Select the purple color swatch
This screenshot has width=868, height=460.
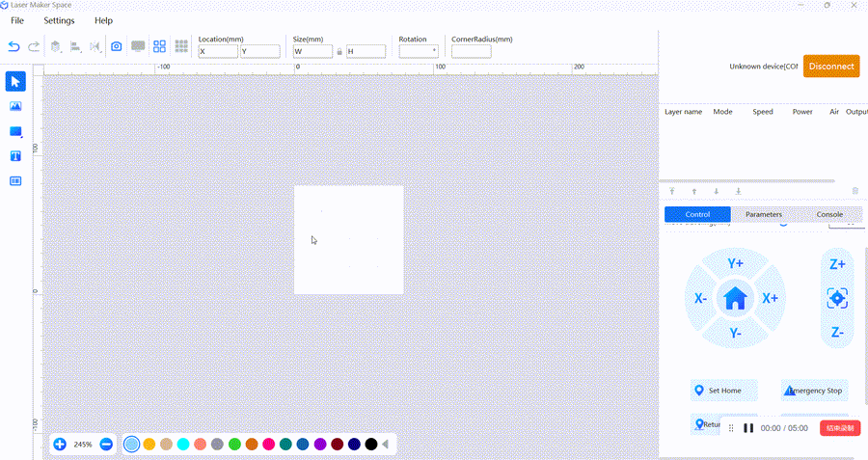(x=320, y=444)
